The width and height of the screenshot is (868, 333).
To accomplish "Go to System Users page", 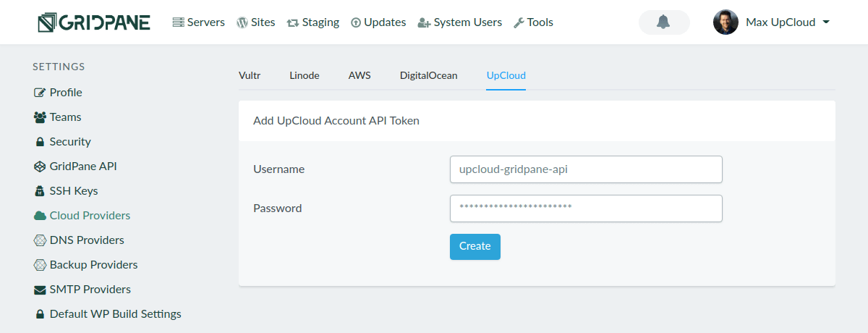I will click(x=460, y=22).
